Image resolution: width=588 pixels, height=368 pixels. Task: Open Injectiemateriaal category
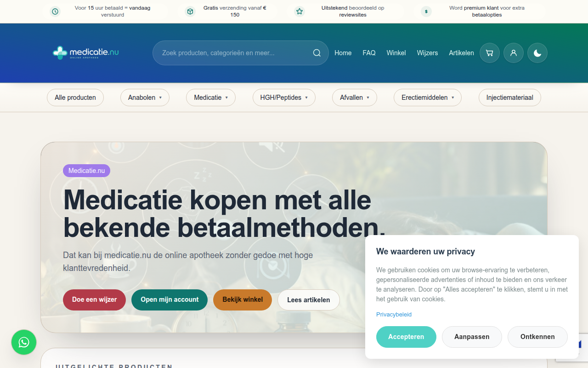point(510,98)
